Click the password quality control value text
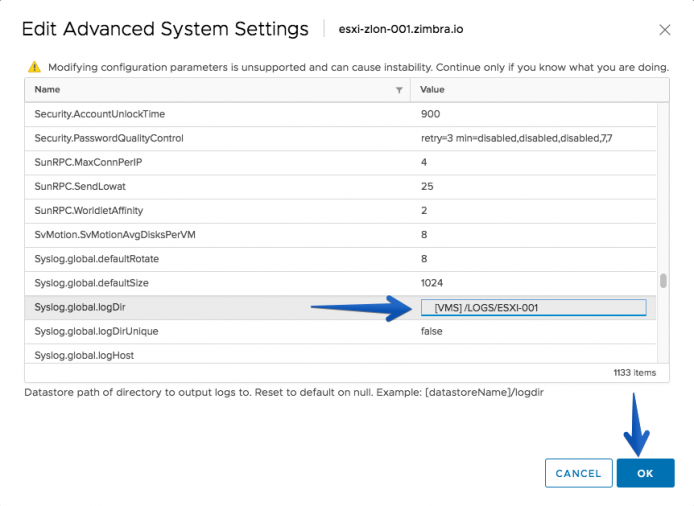The image size is (694, 506). tap(517, 139)
